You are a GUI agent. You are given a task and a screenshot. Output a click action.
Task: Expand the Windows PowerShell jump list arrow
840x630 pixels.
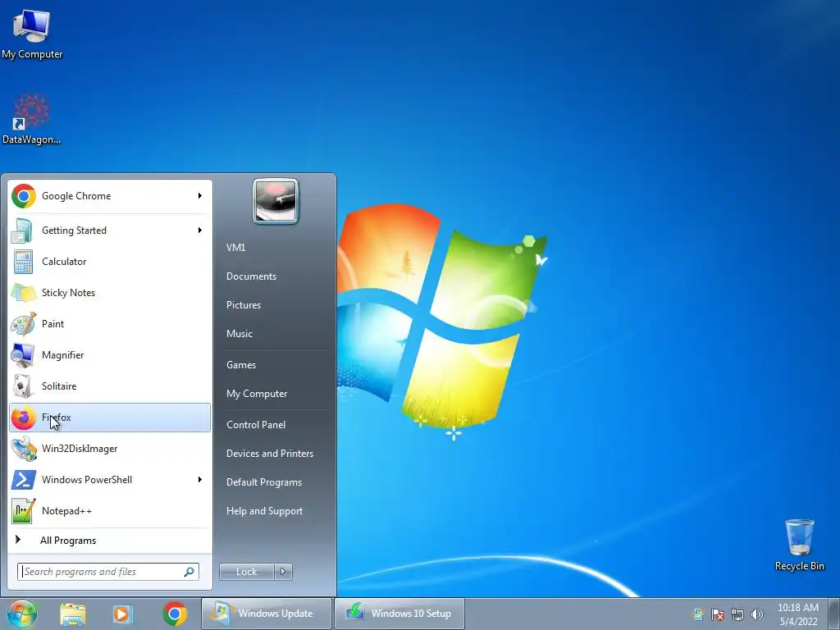[200, 479]
